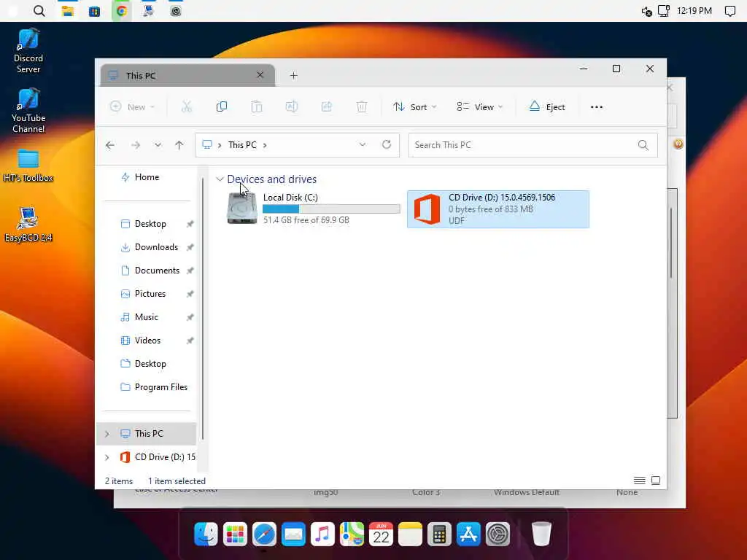
Task: Select the This PC tab
Action: (x=187, y=75)
